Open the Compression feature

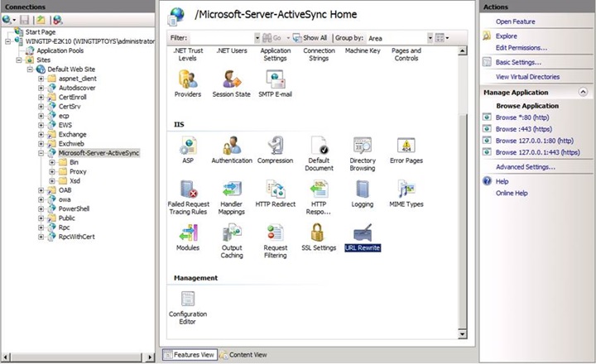275,150
